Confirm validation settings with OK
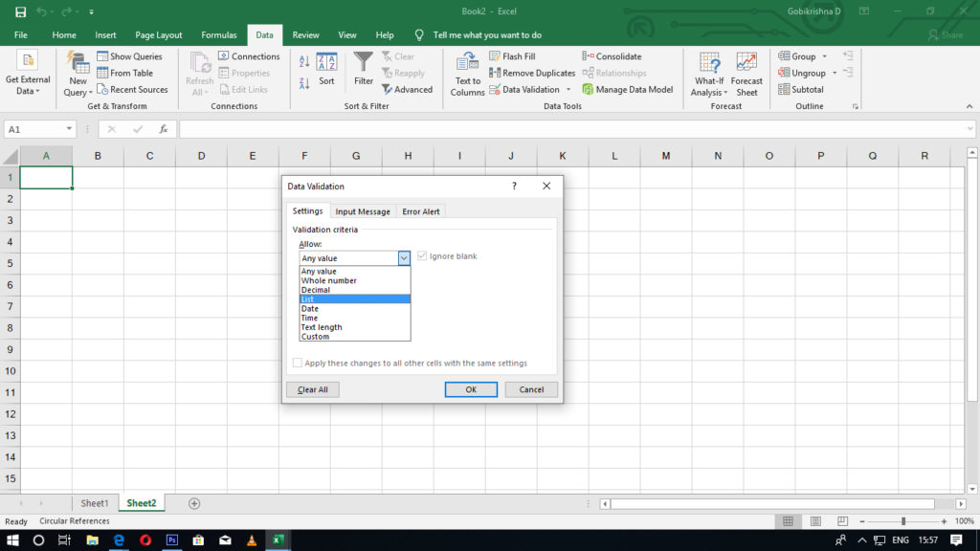The width and height of the screenshot is (980, 551). pyautogui.click(x=470, y=389)
